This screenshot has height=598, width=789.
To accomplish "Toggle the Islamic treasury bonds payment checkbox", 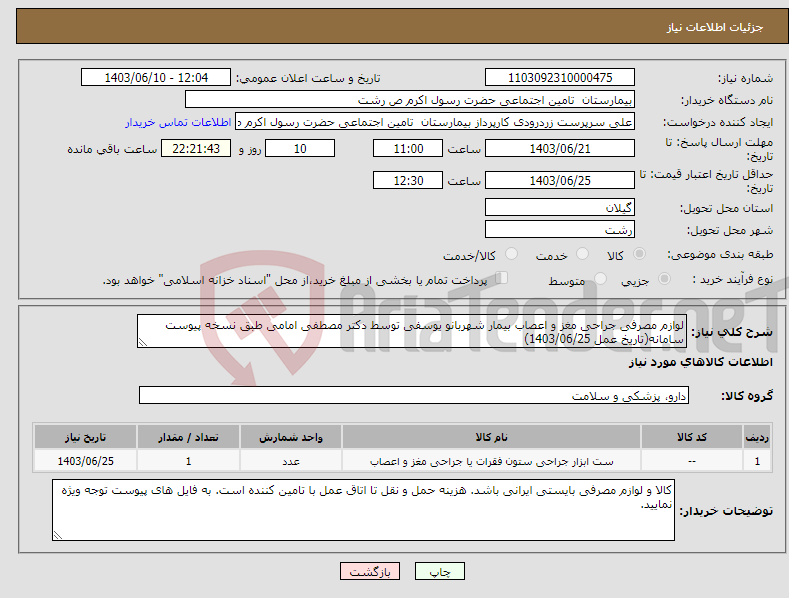I will point(502,277).
